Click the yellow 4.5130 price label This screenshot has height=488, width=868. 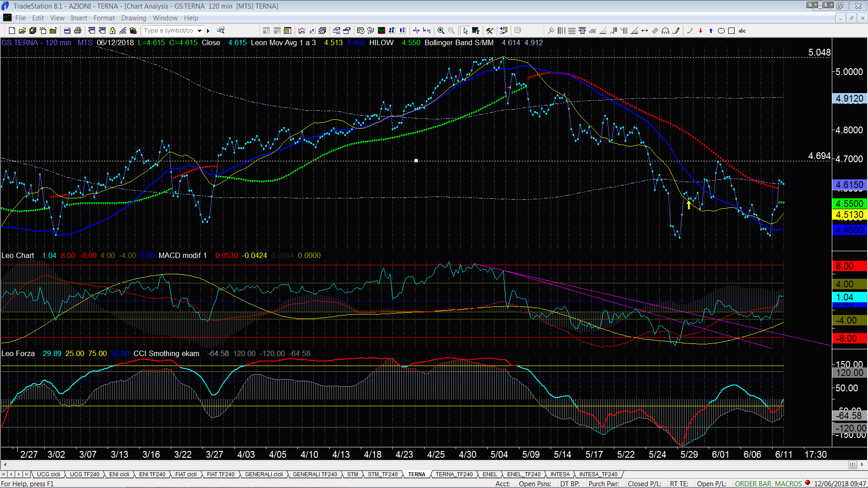point(849,215)
